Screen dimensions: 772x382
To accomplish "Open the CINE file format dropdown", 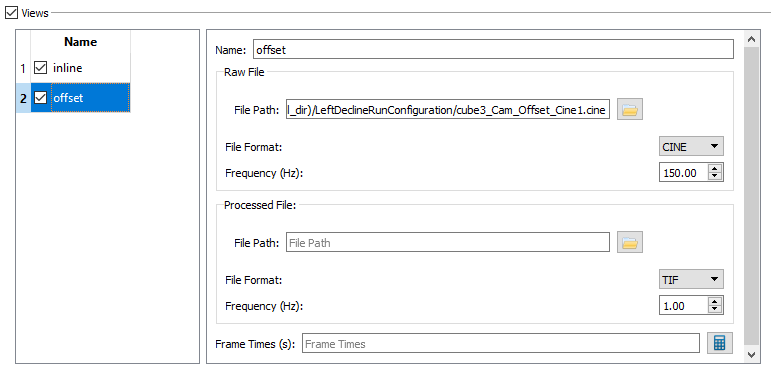I will (691, 146).
